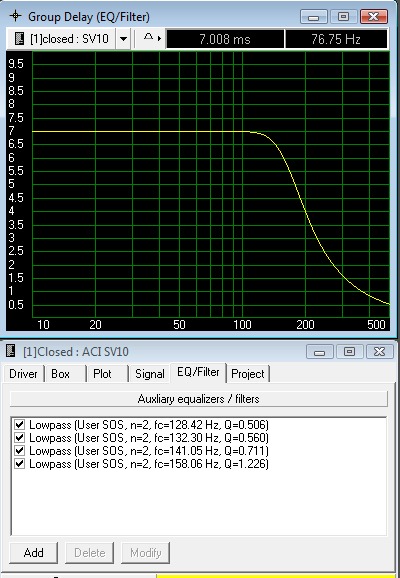This screenshot has width=400, height=578.
Task: Click the Auxiliary equalizers / filters header button
Action: coord(199,399)
